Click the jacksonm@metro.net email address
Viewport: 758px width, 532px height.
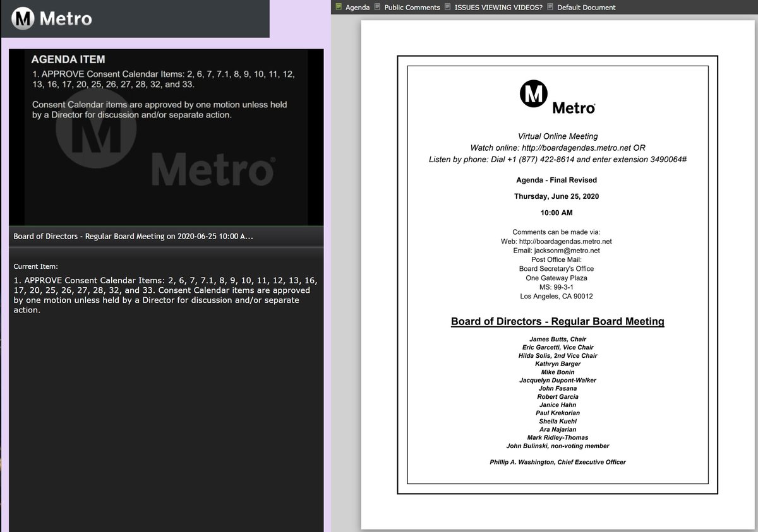coord(567,251)
